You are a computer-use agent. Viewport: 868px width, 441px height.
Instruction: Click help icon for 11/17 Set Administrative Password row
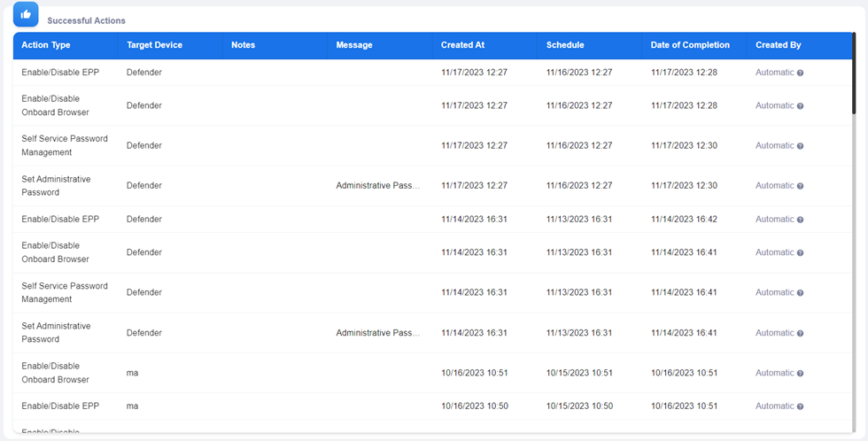800,186
